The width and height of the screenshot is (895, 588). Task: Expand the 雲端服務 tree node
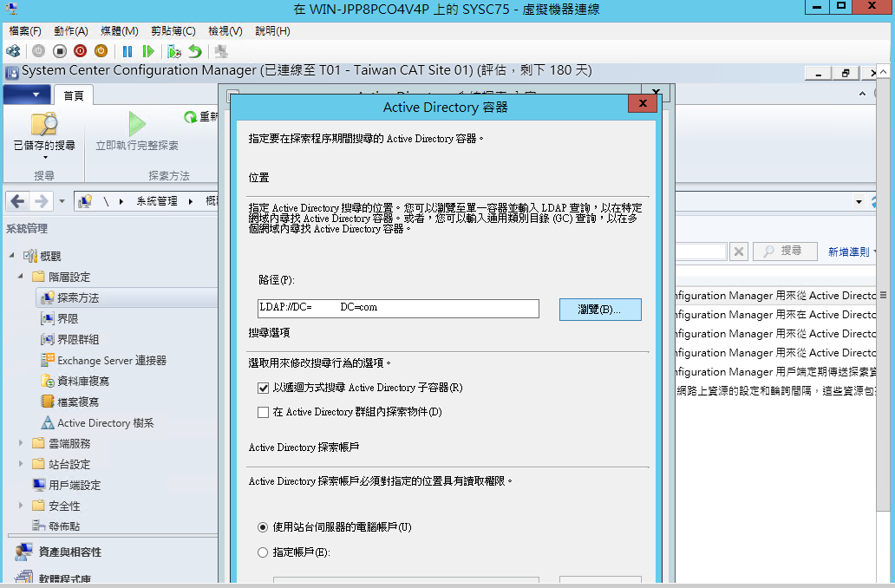pyautogui.click(x=21, y=443)
